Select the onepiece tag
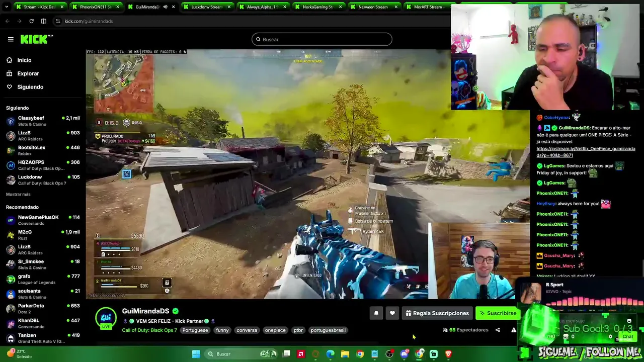 pyautogui.click(x=275, y=330)
